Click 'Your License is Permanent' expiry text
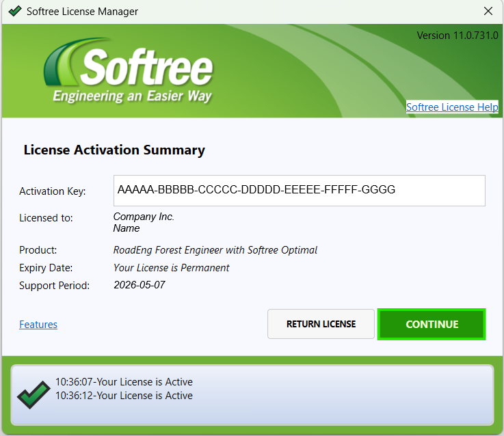Image resolution: width=504 pixels, height=436 pixels. [172, 268]
